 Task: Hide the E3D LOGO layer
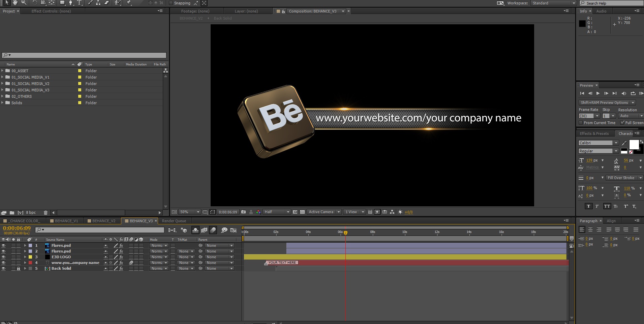point(4,257)
